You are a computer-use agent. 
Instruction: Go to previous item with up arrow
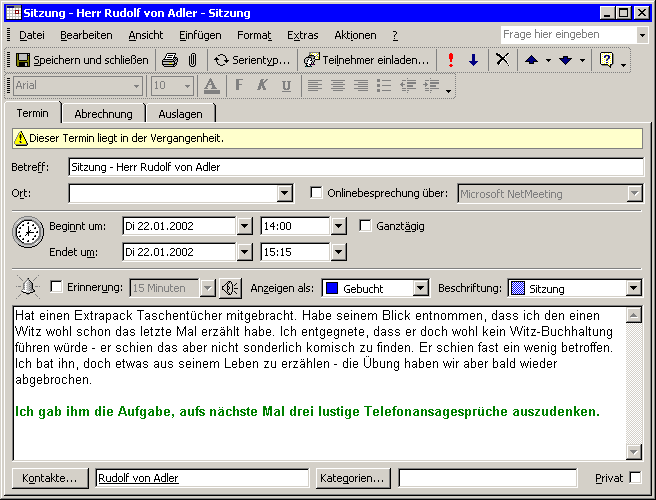(531, 60)
